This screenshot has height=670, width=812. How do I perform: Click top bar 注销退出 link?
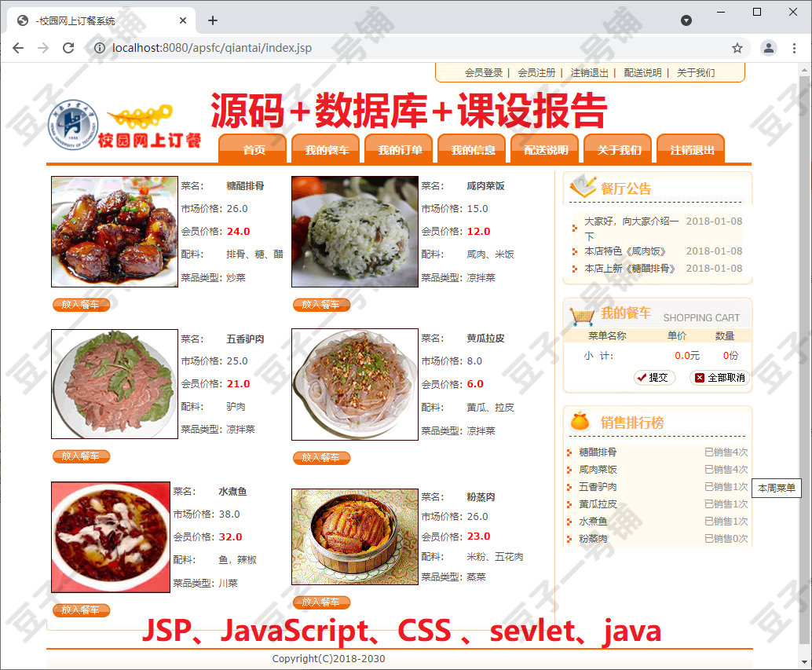click(589, 72)
